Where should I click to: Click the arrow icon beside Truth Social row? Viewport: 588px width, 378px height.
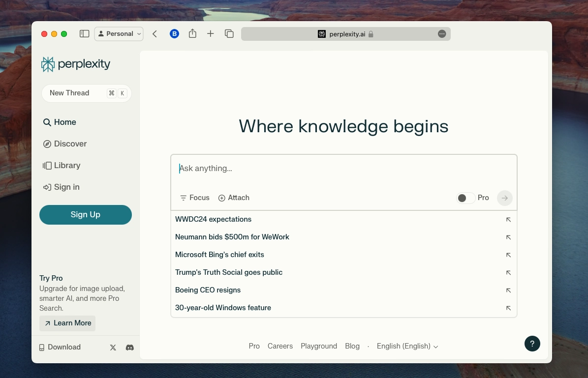pyautogui.click(x=508, y=273)
